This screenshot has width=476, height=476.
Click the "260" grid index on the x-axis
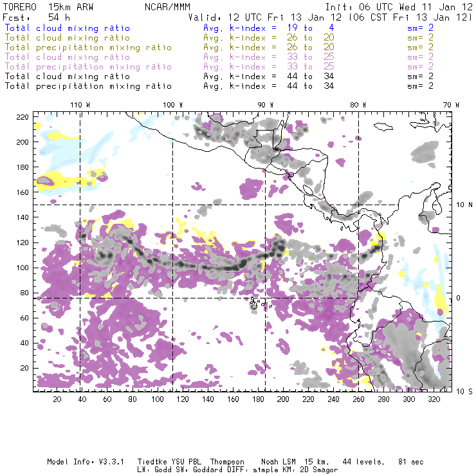[x=358, y=399]
